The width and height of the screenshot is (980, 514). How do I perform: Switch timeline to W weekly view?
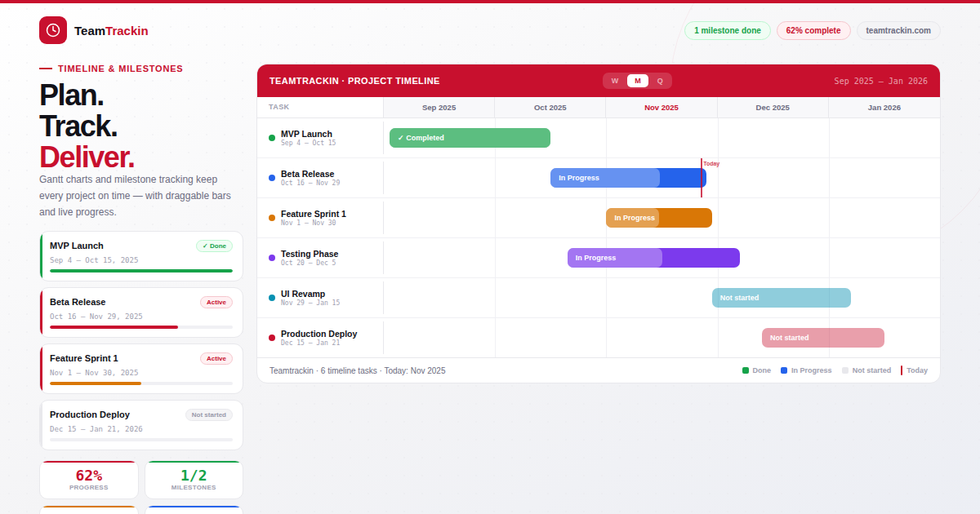click(x=615, y=81)
